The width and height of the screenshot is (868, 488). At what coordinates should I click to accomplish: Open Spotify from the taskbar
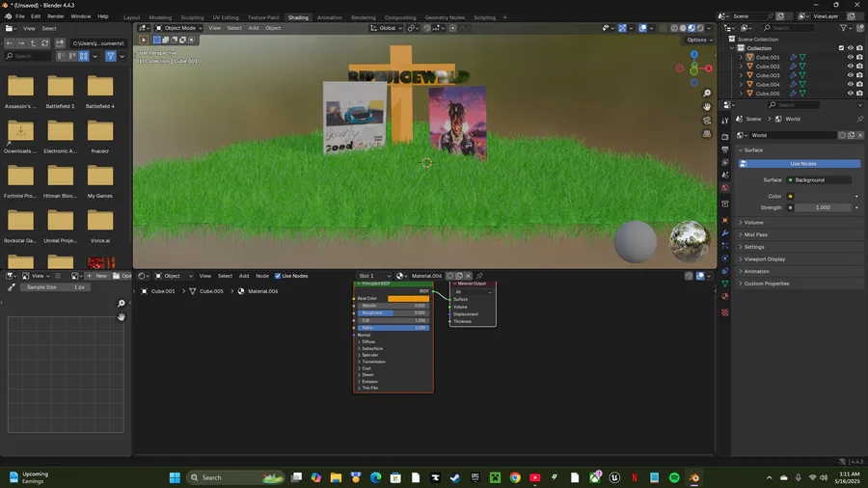(x=674, y=477)
